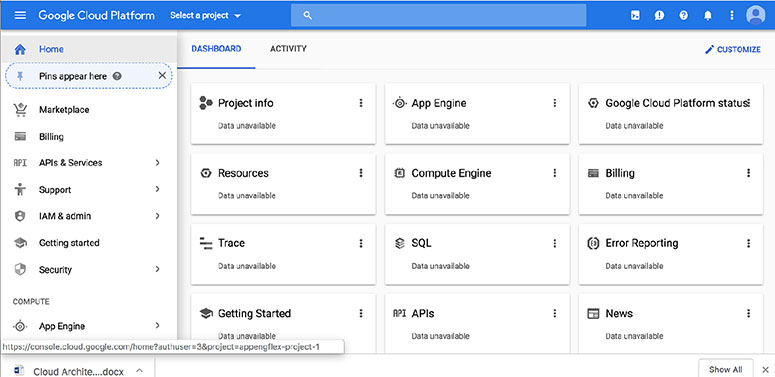Image resolution: width=775 pixels, height=377 pixels.
Task: Open the hamburger navigation menu
Action: 20,15
